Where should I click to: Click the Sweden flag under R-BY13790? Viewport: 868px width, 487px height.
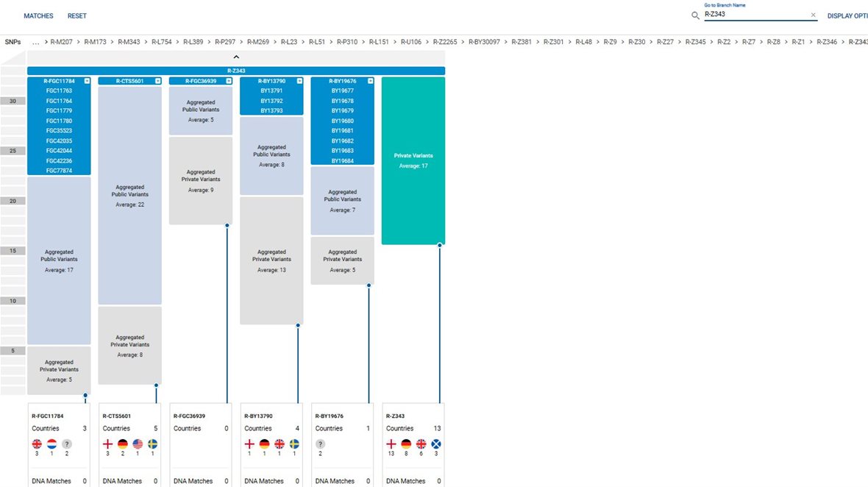294,444
